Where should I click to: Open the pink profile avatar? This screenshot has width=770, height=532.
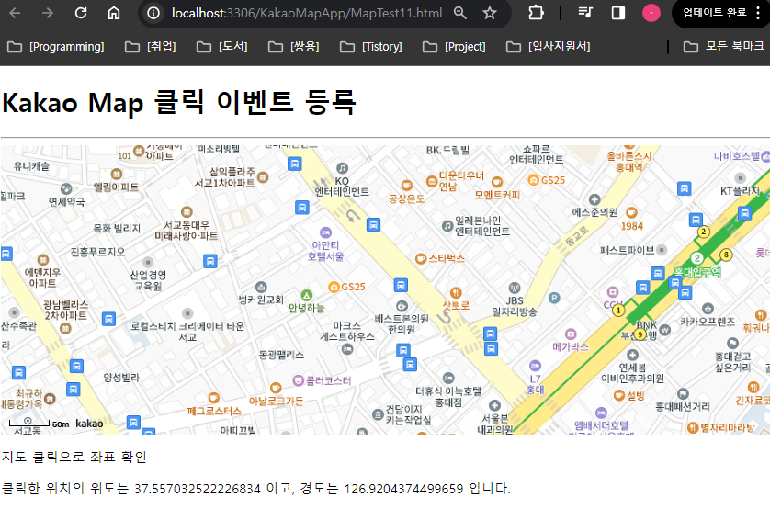[x=651, y=13]
